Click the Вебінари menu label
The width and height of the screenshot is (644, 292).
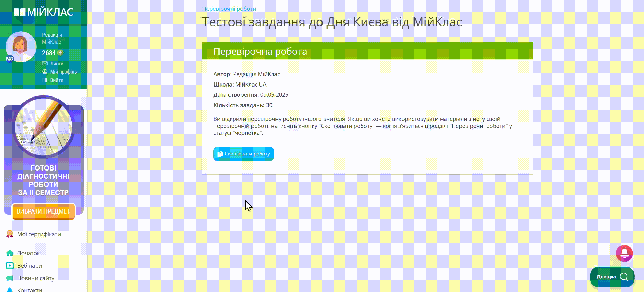click(29, 266)
